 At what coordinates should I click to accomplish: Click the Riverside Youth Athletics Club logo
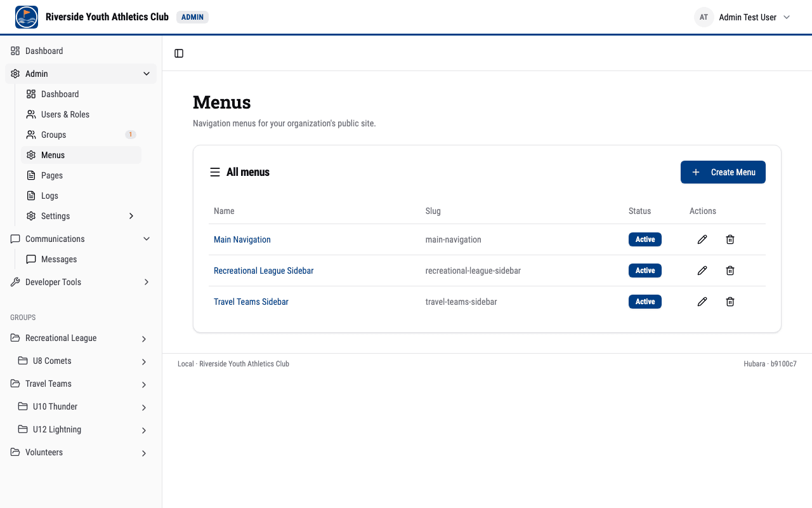click(x=27, y=17)
